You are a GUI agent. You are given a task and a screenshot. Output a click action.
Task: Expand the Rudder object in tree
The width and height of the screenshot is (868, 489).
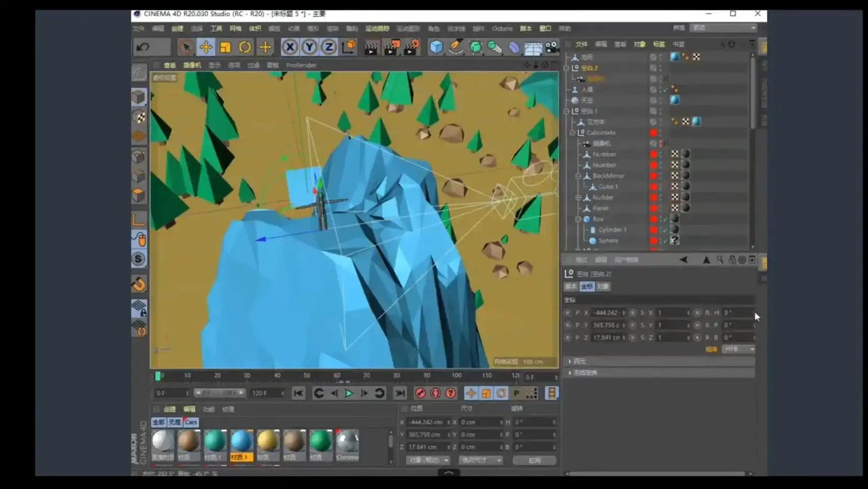(578, 197)
